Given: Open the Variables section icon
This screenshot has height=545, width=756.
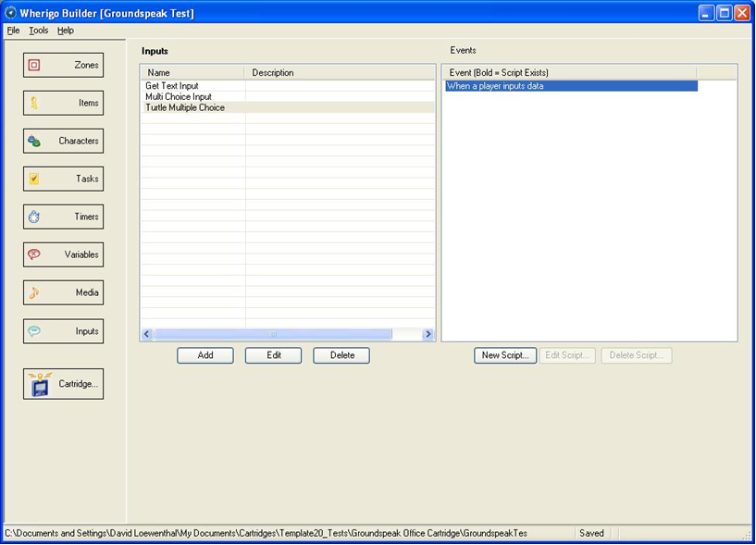Looking at the screenshot, I should [x=33, y=254].
